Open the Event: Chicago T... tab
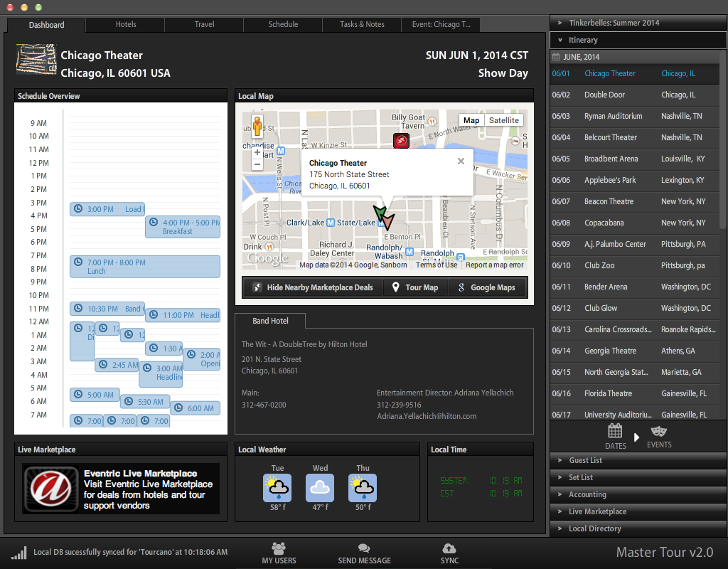 pos(441,24)
